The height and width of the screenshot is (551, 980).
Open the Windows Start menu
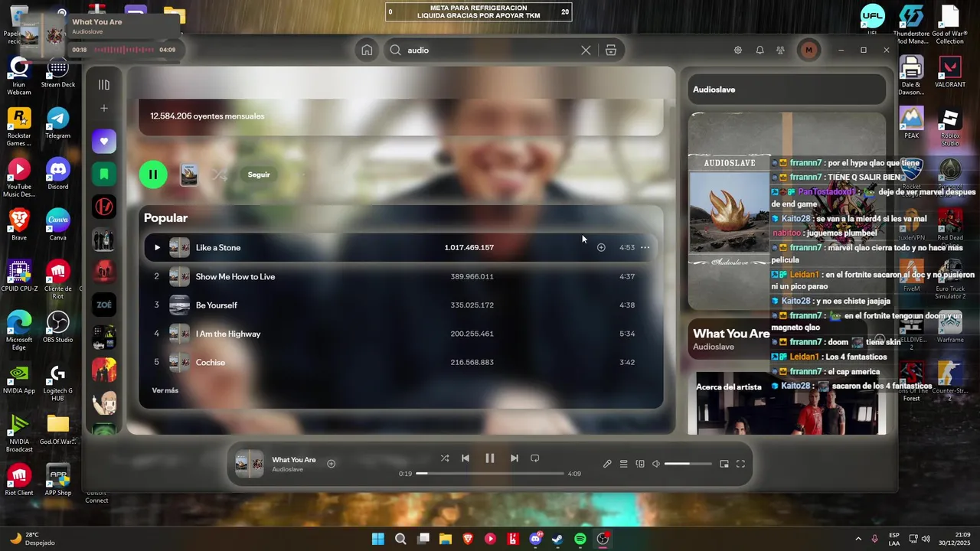click(x=378, y=539)
